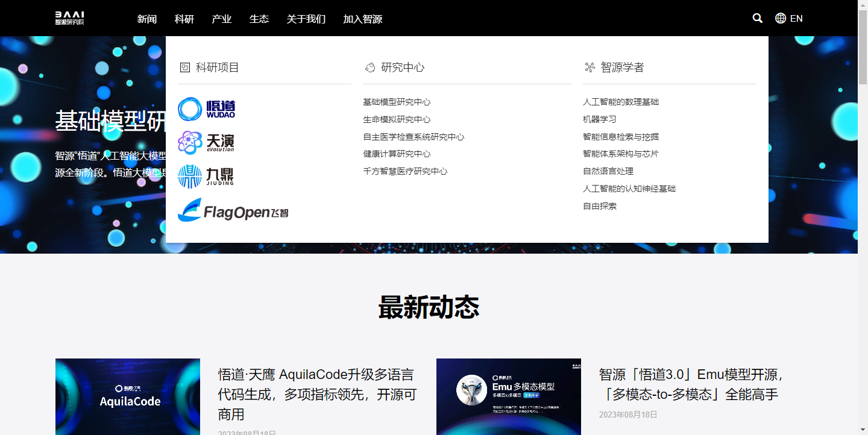Open 人工智能的认知神经基础 link

click(x=629, y=189)
